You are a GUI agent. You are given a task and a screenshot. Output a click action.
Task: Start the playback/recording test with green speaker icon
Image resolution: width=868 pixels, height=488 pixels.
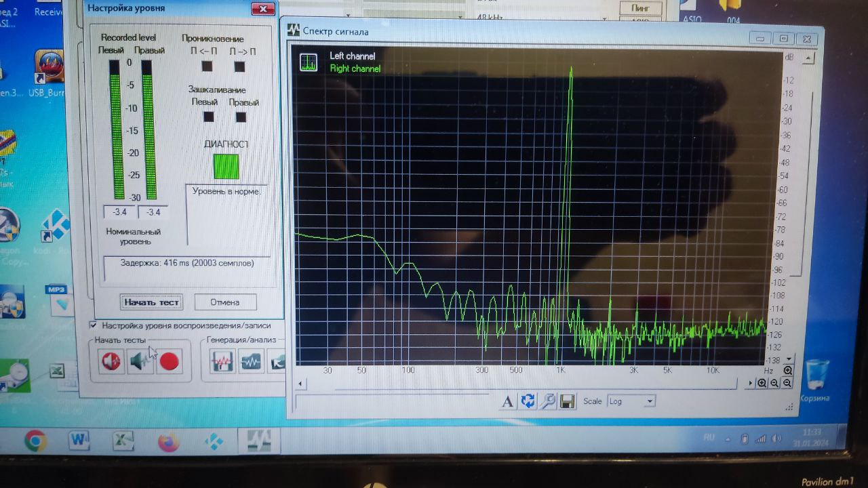pyautogui.click(x=140, y=361)
